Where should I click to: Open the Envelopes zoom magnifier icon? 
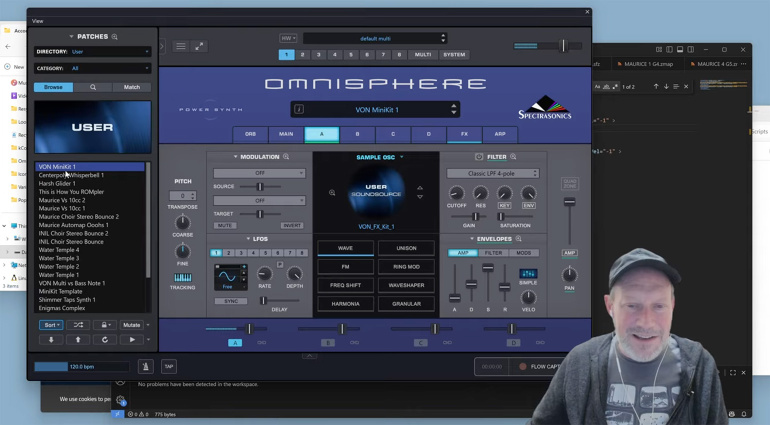(518, 239)
